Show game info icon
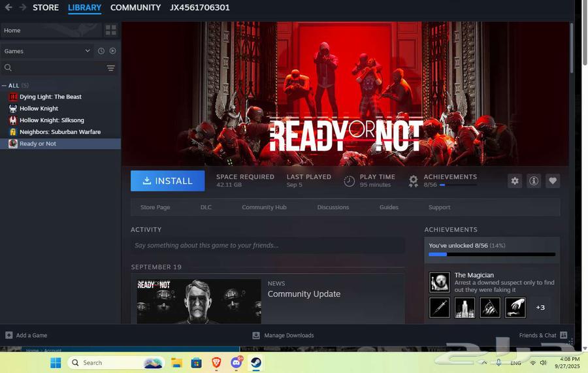The height and width of the screenshot is (373, 588). tap(534, 181)
